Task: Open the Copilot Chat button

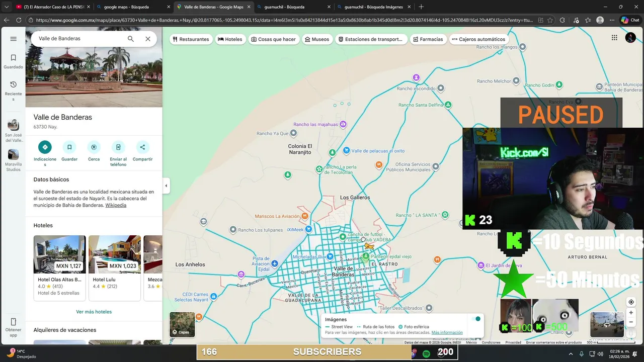Action: click(x=630, y=20)
